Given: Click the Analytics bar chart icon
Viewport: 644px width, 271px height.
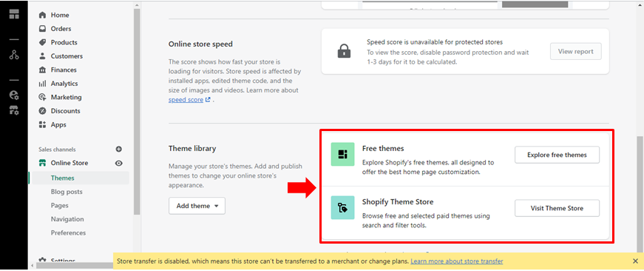Looking at the screenshot, I should coord(42,84).
